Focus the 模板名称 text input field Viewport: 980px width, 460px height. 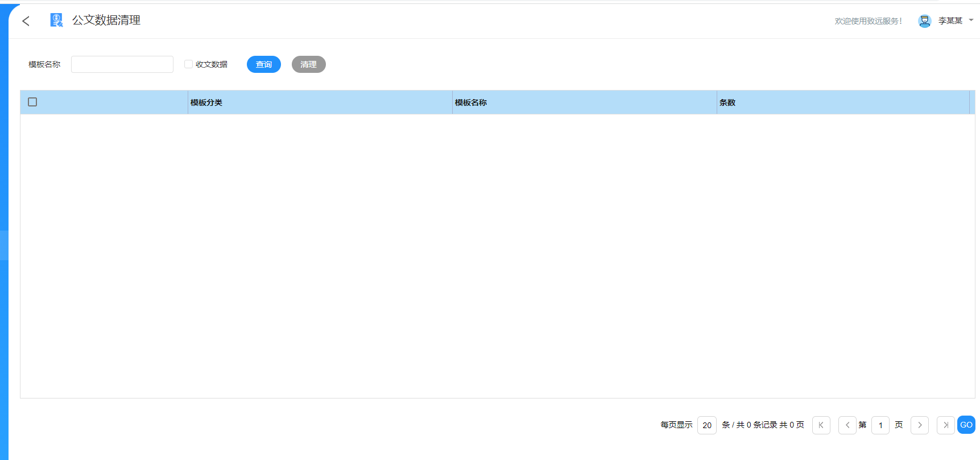click(122, 64)
